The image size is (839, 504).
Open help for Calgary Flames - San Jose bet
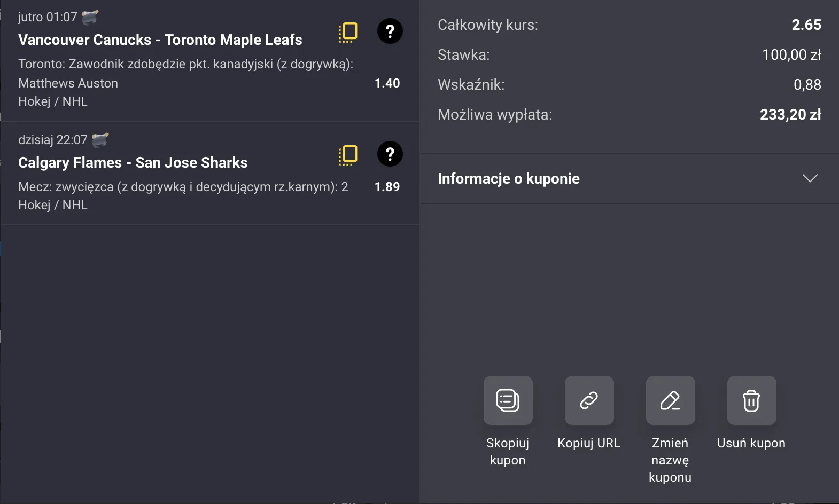pyautogui.click(x=390, y=154)
